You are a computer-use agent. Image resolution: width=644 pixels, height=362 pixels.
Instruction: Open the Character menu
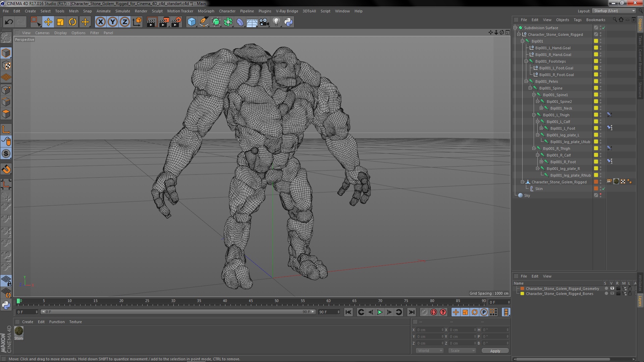tap(227, 11)
